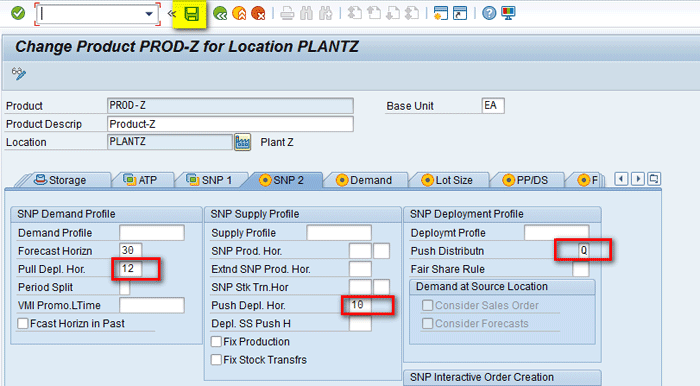This screenshot has height=386, width=700.
Task: Click the Push Distributn field with Q
Action: 583,251
